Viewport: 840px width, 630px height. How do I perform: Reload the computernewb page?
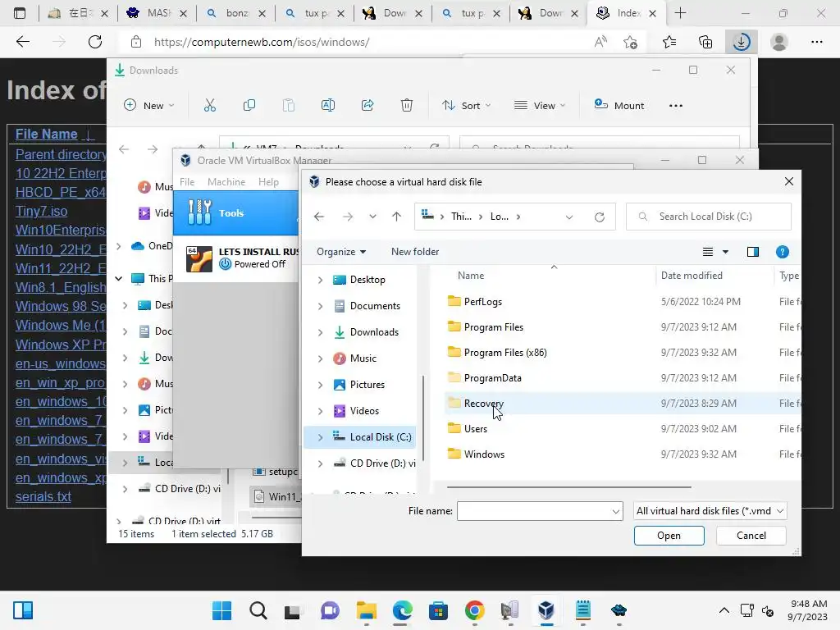coord(95,42)
